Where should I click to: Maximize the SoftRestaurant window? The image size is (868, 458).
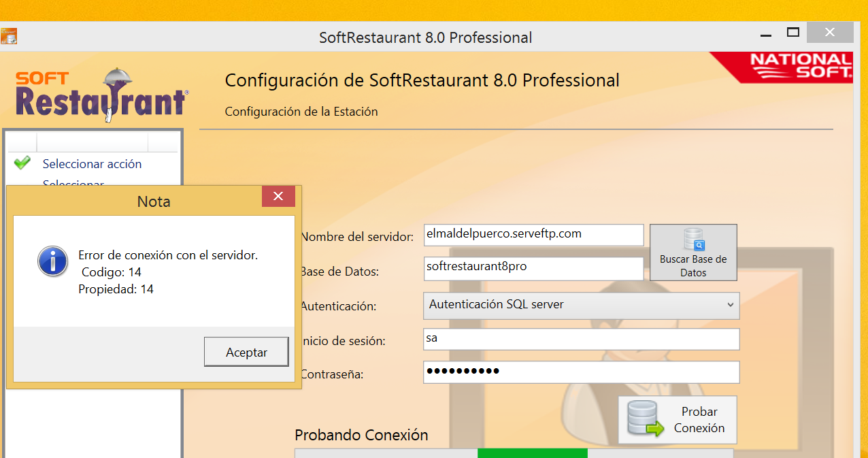792,32
